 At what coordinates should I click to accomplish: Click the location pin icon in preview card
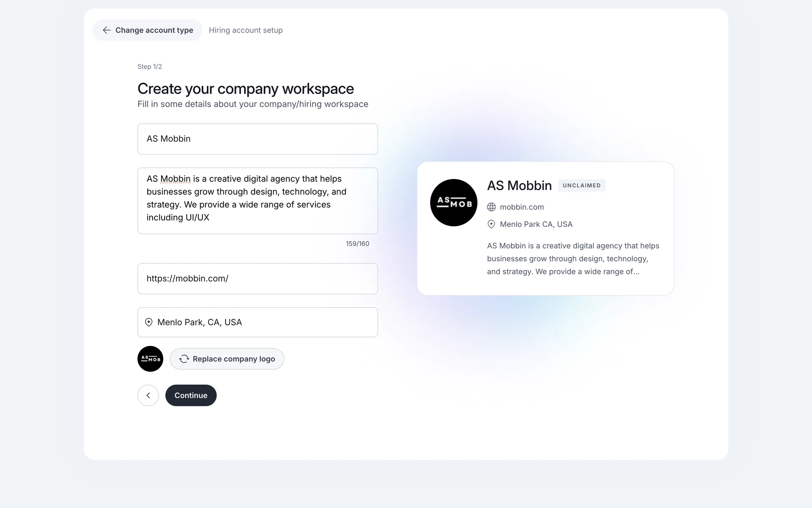pos(491,224)
